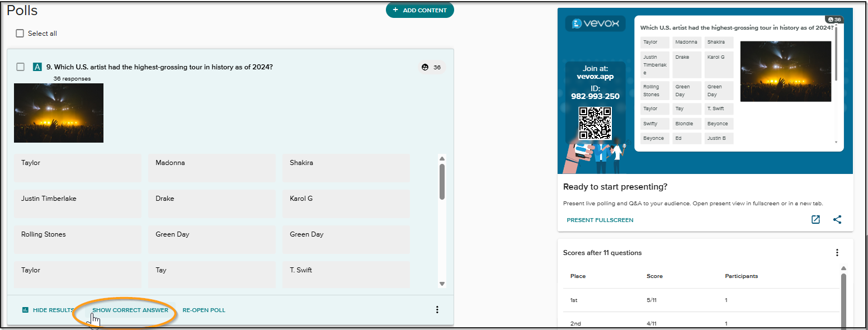This screenshot has height=330, width=868.
Task: Select the T. Swift response tile
Action: [346, 275]
